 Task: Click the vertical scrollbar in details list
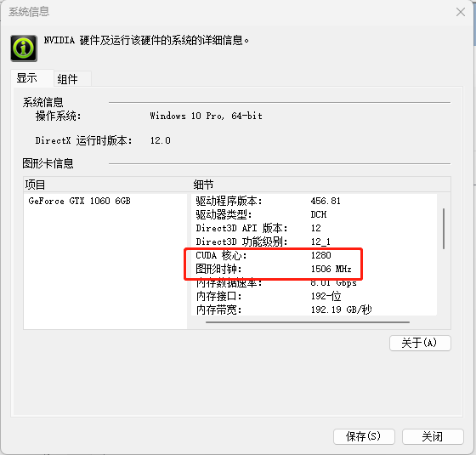(x=444, y=229)
